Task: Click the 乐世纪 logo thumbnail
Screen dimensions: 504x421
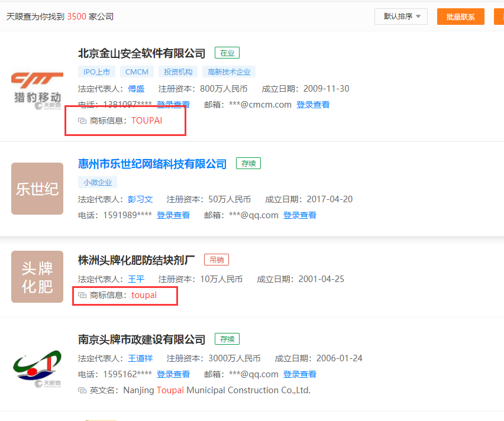Action: pyautogui.click(x=37, y=189)
